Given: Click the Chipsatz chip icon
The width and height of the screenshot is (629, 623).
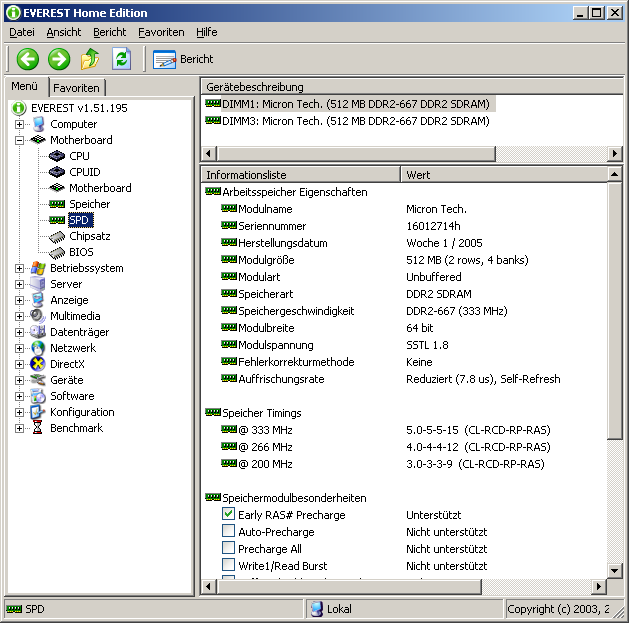Looking at the screenshot, I should 57,237.
